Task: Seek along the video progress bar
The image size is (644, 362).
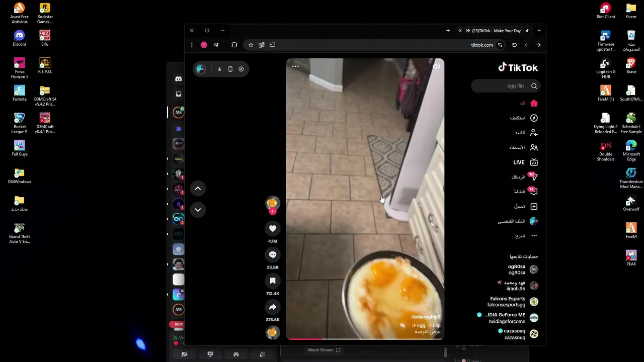Action: [x=365, y=339]
